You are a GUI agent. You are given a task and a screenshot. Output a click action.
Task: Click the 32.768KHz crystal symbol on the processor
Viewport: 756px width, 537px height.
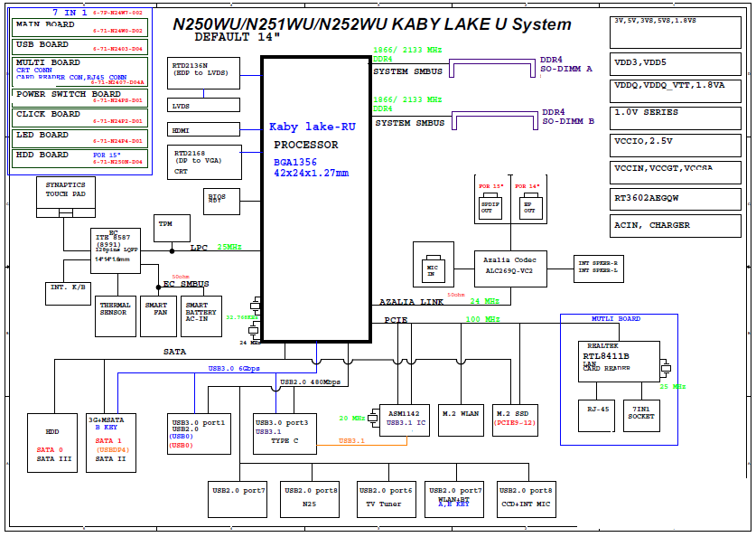tap(256, 306)
